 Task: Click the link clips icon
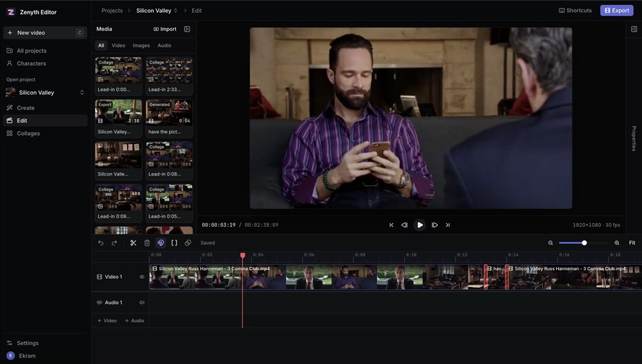click(188, 243)
